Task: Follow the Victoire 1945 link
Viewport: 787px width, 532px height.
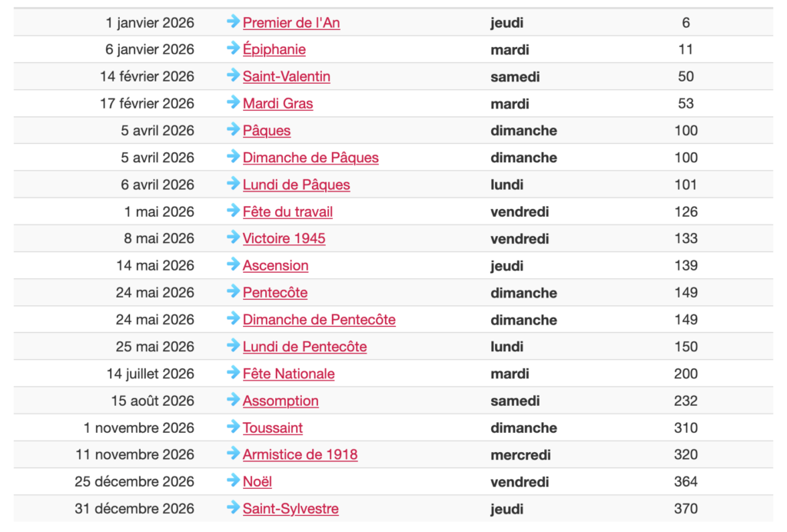Action: (x=284, y=238)
